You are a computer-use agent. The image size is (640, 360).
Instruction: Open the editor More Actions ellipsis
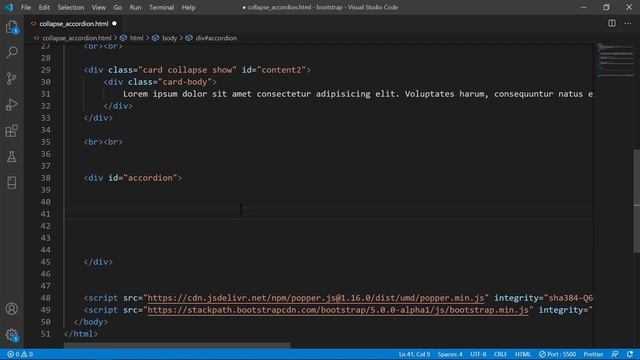point(627,23)
